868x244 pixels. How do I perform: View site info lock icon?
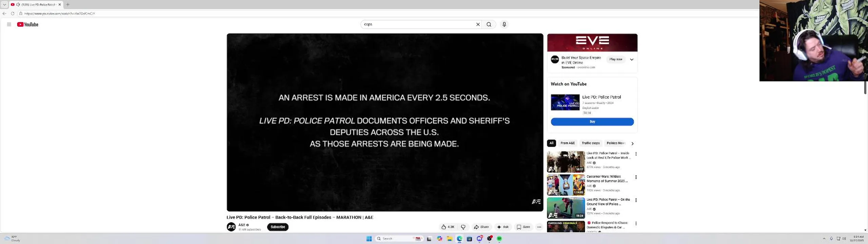click(x=21, y=14)
